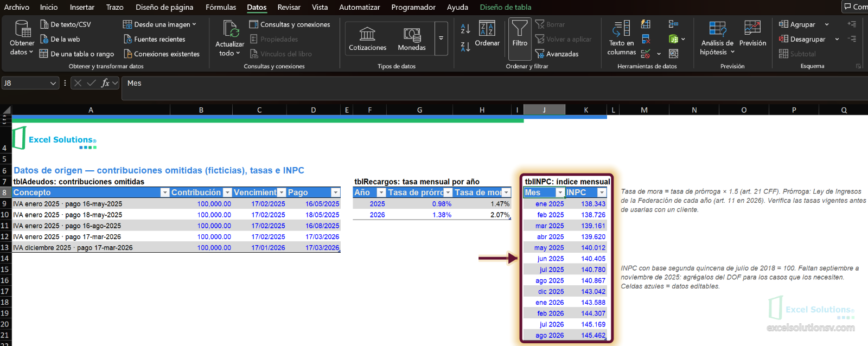Click Desagrupar button
The height and width of the screenshot is (346, 868).
802,39
